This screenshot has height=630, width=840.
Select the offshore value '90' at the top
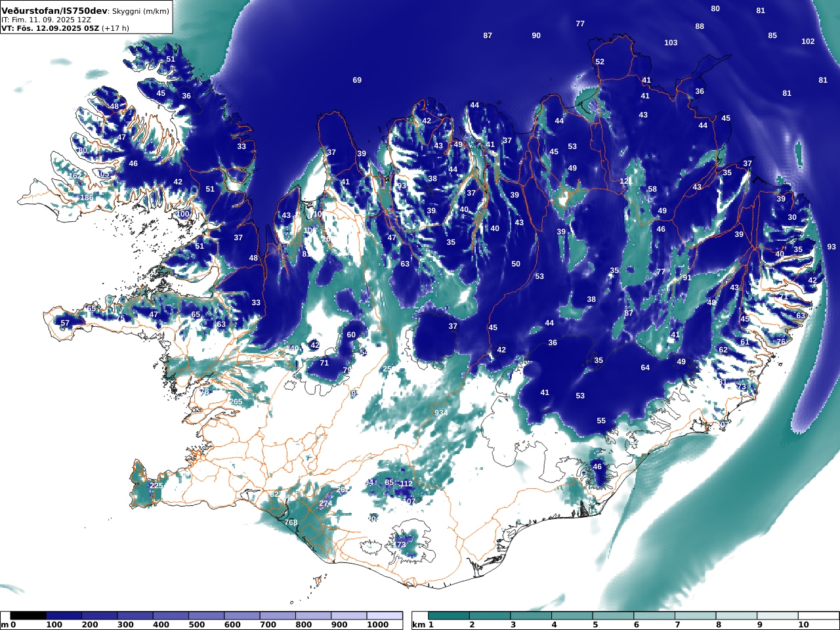(x=536, y=35)
